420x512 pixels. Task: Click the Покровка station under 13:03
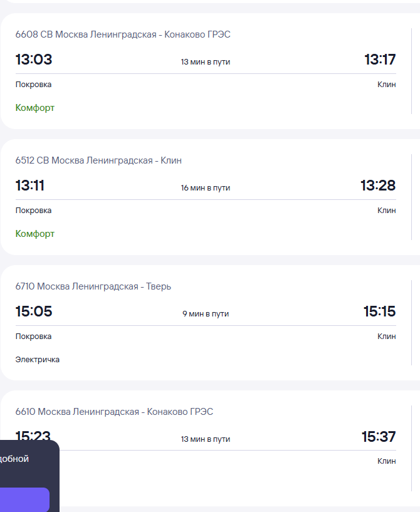[34, 85]
